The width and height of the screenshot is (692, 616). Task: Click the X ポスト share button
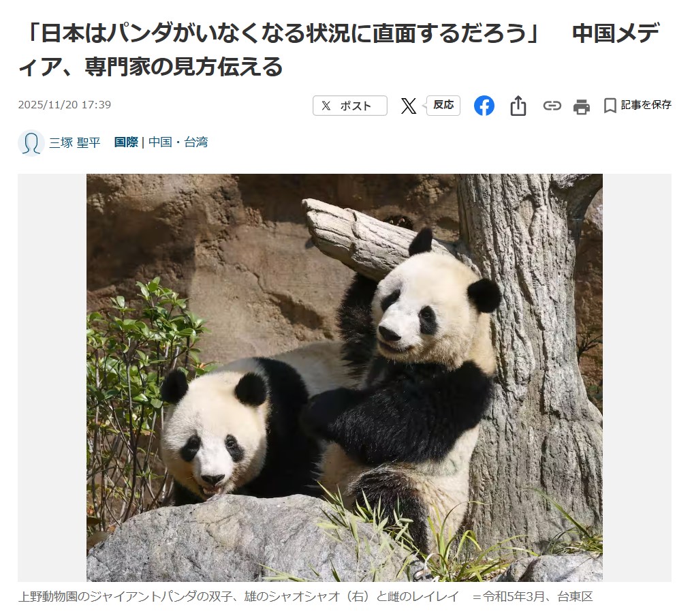350,106
